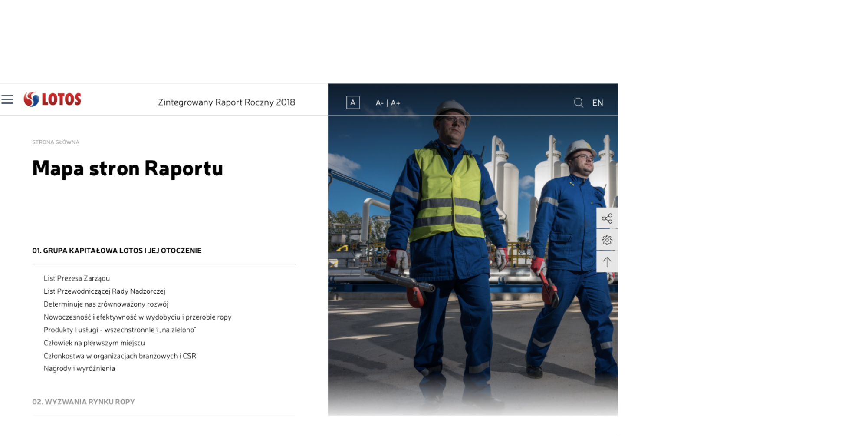868x436 pixels.
Task: Open the hamburger menu
Action: pos(7,99)
